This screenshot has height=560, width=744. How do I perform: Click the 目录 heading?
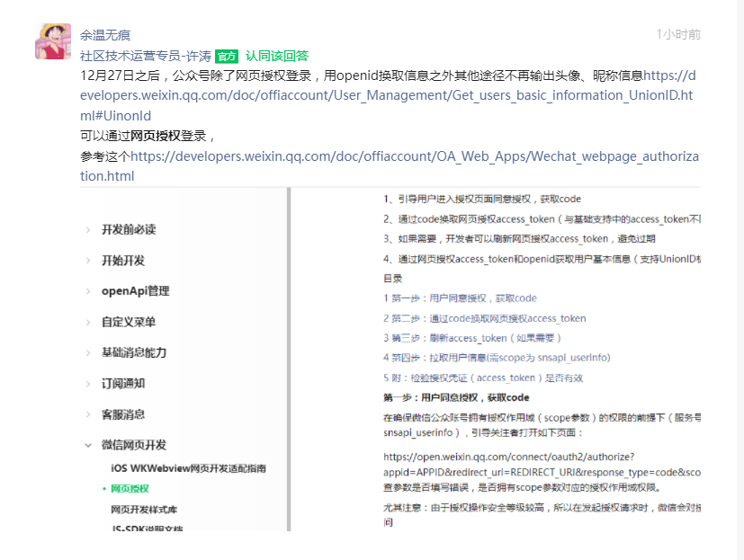(x=393, y=279)
